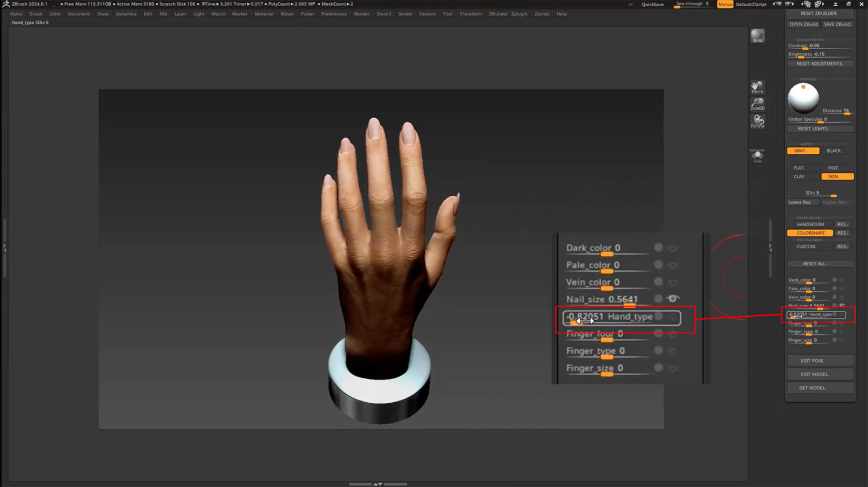
Task: Click the RESET ZBUILDER button
Action: click(x=820, y=13)
